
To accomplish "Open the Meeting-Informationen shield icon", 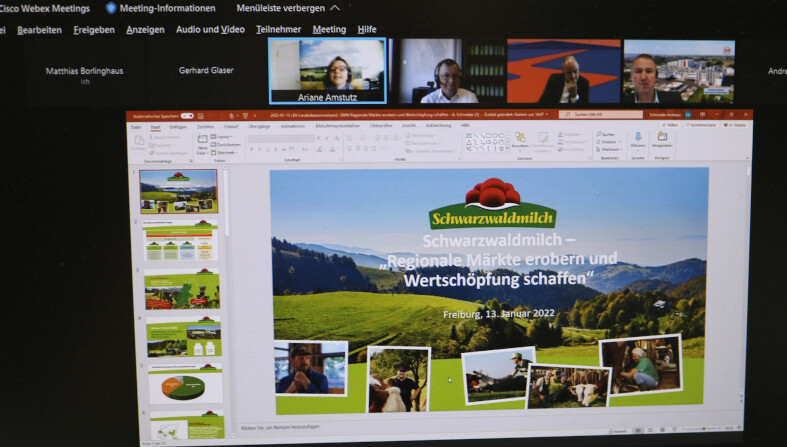I will tap(112, 8).
